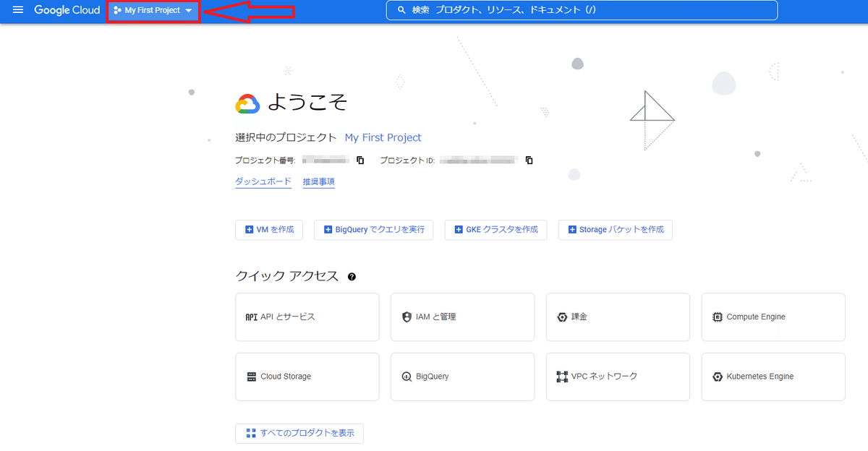Click the shield icon in IAM と管理

coord(407,317)
